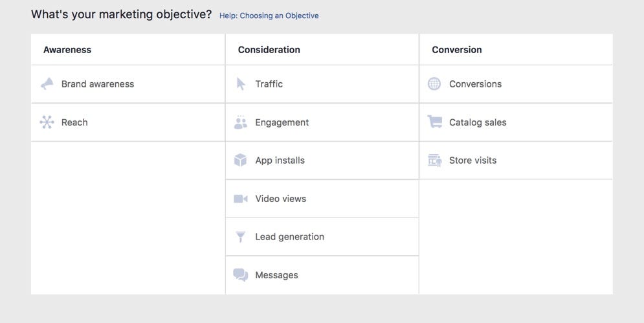Click the Conversion column header
Viewport: 644px width, 323px height.
click(457, 50)
